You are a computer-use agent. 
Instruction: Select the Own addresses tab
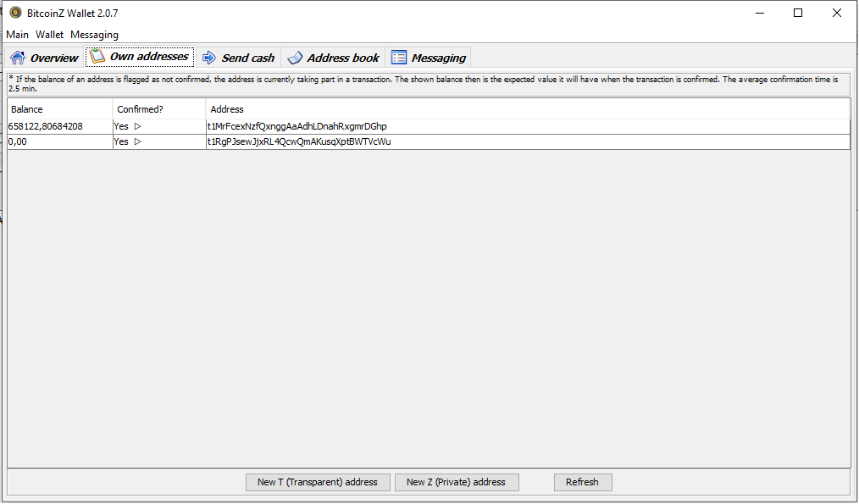tap(140, 57)
